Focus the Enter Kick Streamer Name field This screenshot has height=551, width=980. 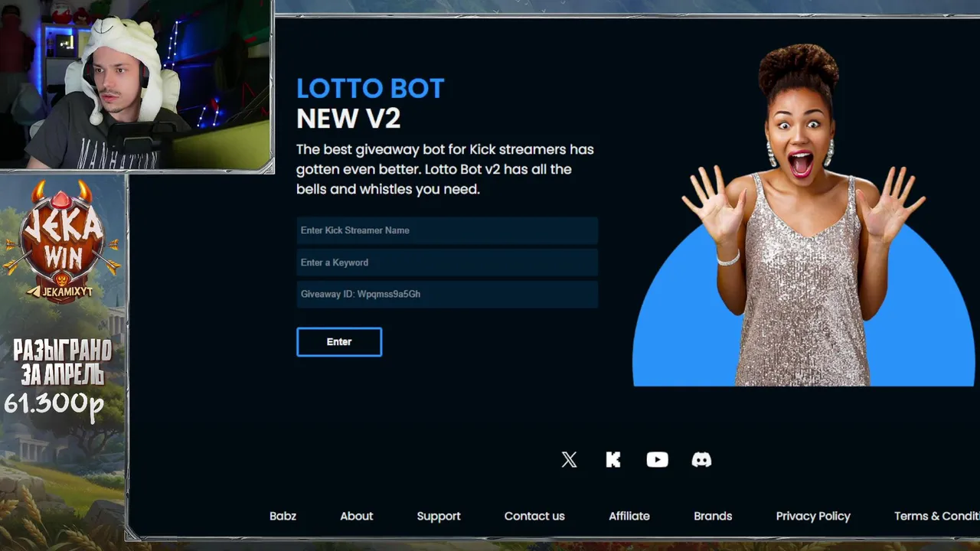(x=447, y=230)
